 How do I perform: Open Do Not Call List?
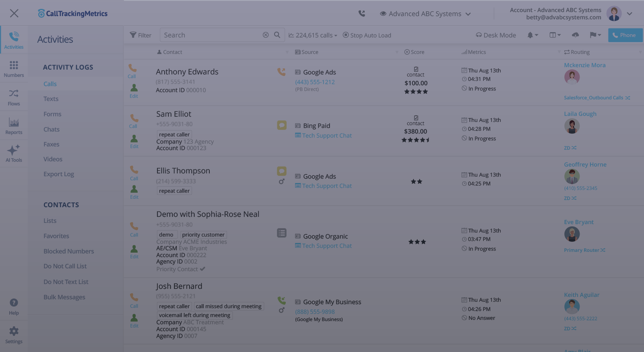click(65, 266)
